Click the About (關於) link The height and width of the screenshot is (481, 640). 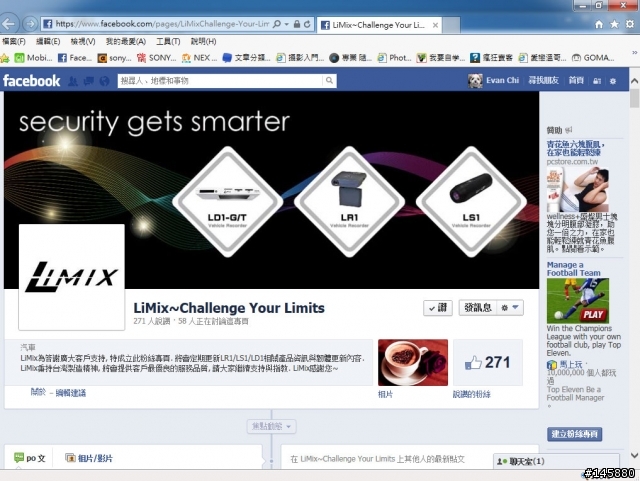pyautogui.click(x=38, y=392)
